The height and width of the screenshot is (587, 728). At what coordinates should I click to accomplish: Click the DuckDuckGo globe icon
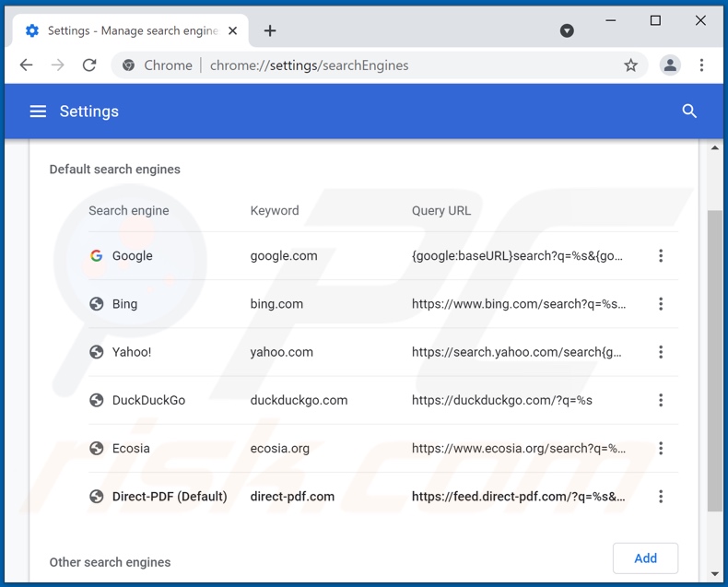[96, 400]
